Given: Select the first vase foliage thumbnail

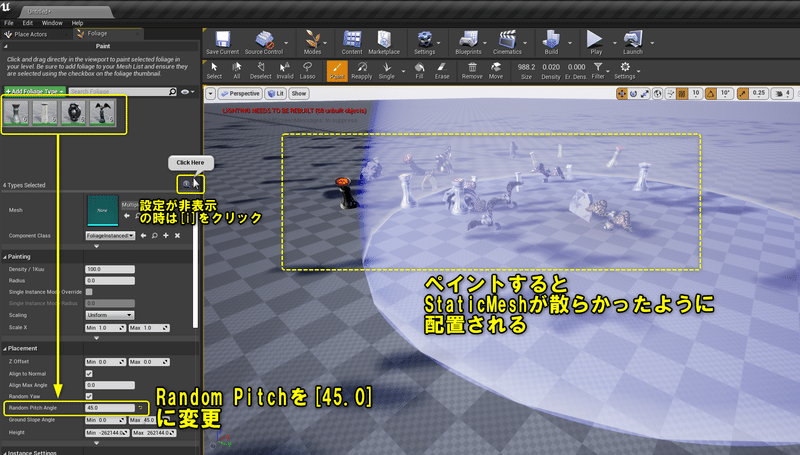Looking at the screenshot, I should [x=16, y=112].
